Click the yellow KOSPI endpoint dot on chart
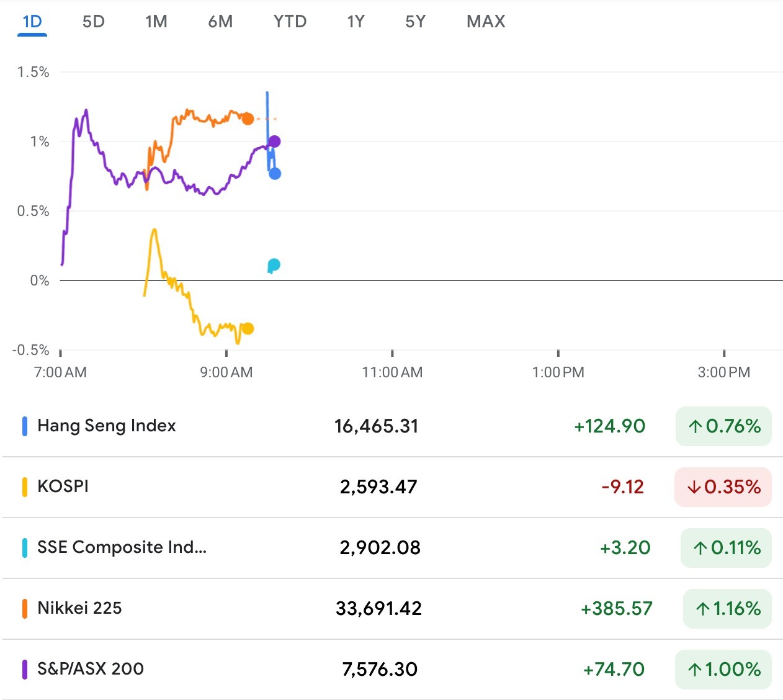783x700 pixels. point(248,328)
